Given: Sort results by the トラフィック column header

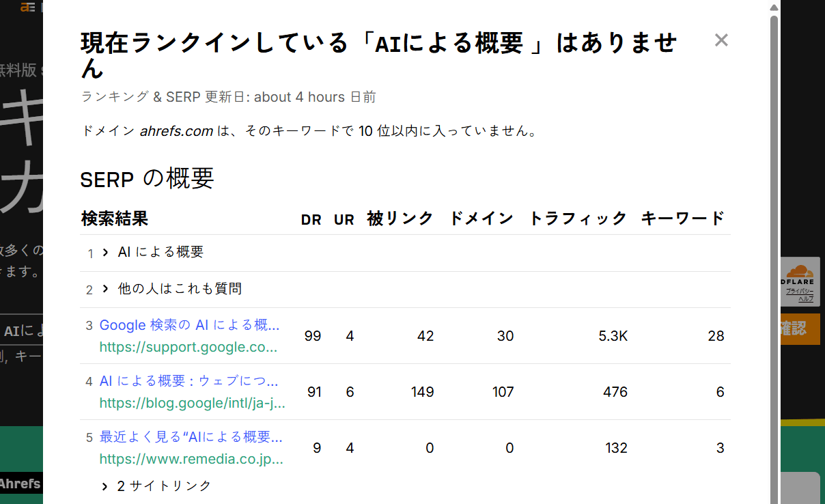Looking at the screenshot, I should (578, 219).
